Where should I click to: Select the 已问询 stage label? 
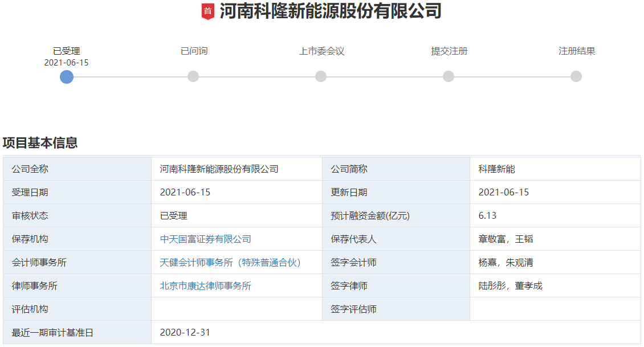click(x=193, y=51)
